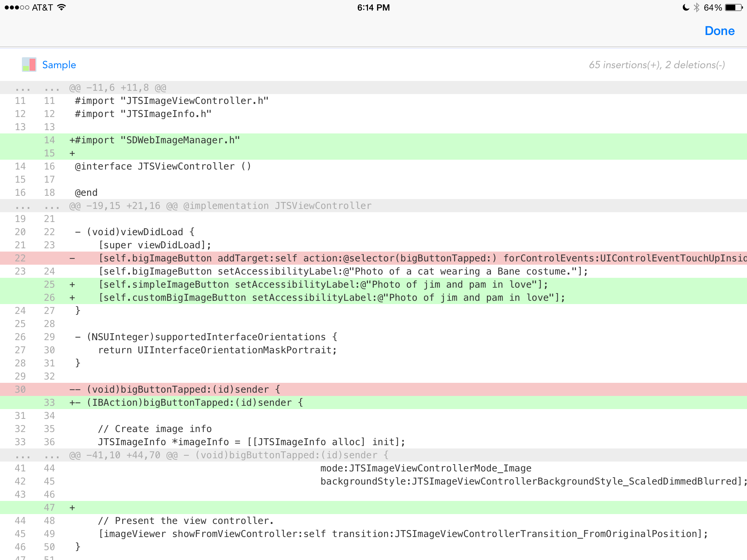Tap the Sample diff file icon
The height and width of the screenshot is (560, 747).
[x=29, y=65]
